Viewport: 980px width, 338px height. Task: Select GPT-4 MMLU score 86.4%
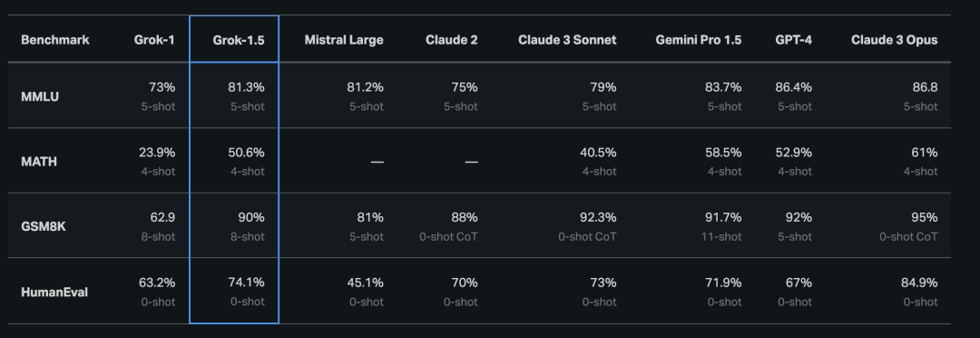(x=794, y=87)
